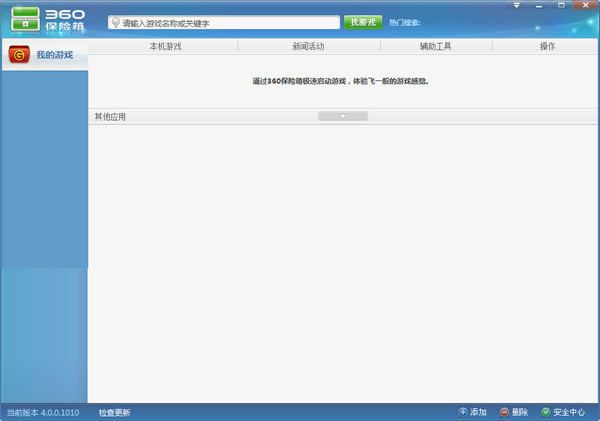Click the 添加 (Add) plus icon
This screenshot has width=600, height=421.
(x=463, y=412)
